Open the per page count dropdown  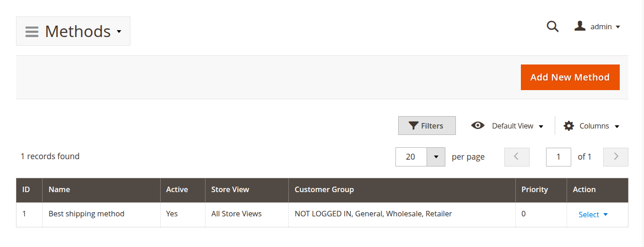[x=436, y=157]
